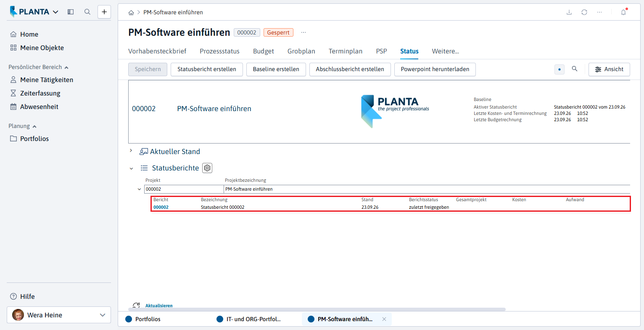
Task: Expand the Aktueller Stand section
Action: click(131, 151)
